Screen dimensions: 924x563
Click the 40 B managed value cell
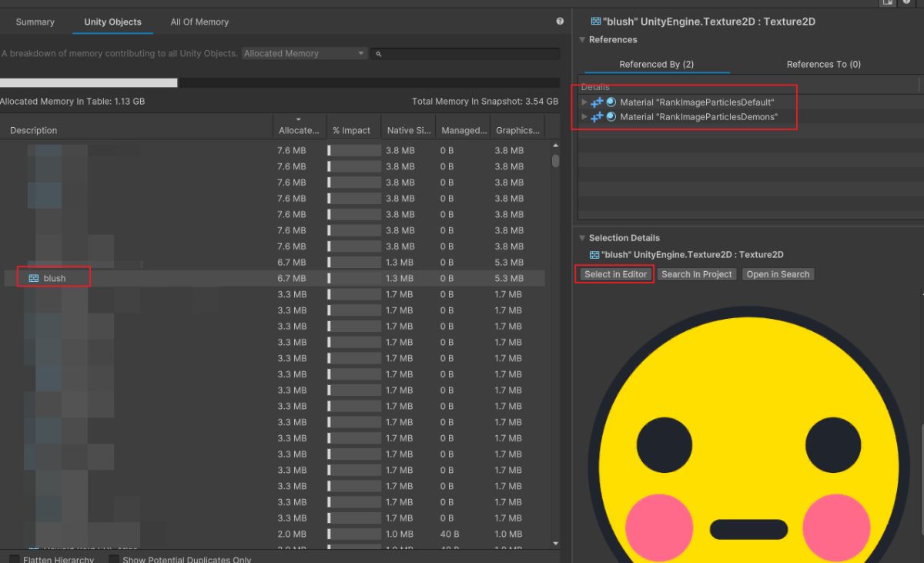pos(449,534)
